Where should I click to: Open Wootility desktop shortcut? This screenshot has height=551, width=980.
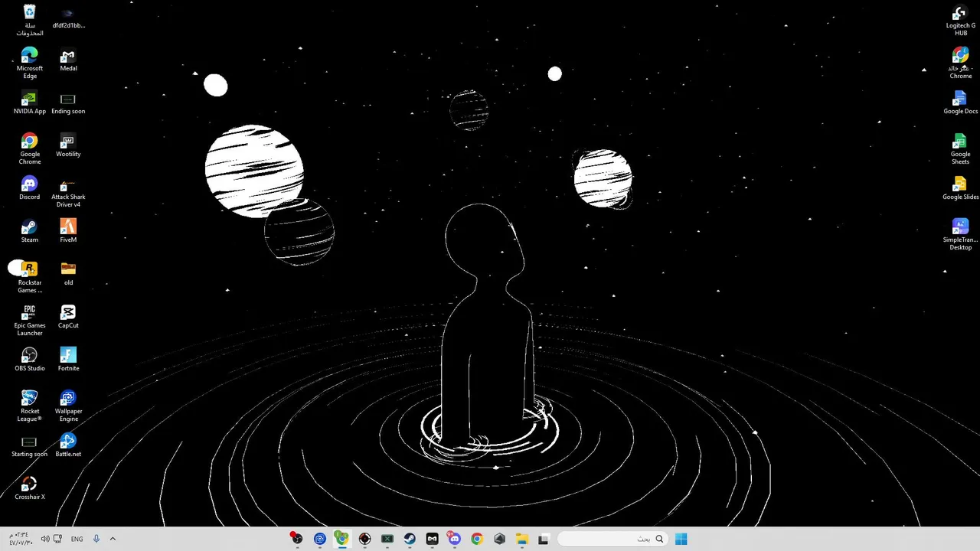click(68, 146)
